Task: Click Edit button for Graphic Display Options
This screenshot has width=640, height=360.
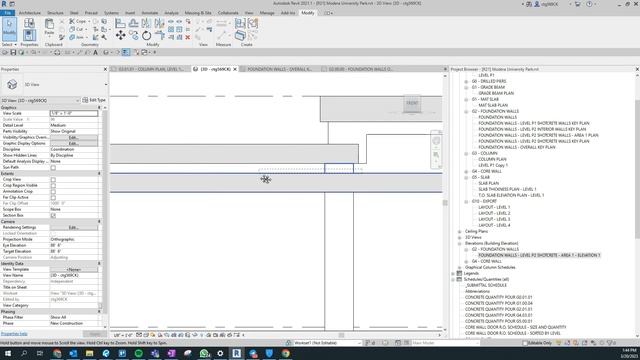Action: (73, 143)
